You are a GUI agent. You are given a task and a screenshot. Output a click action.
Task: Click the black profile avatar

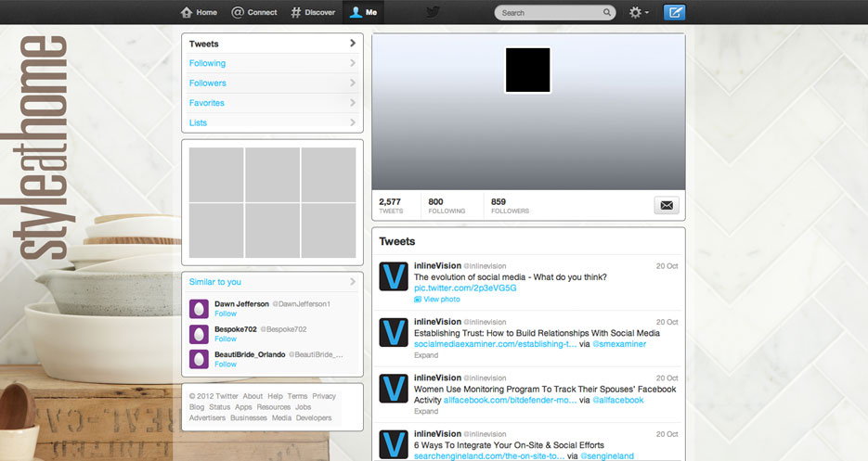point(528,70)
